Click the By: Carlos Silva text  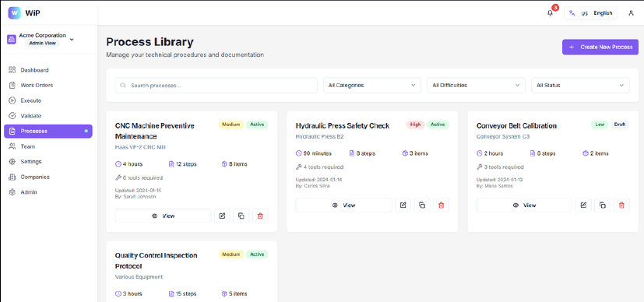coord(312,186)
